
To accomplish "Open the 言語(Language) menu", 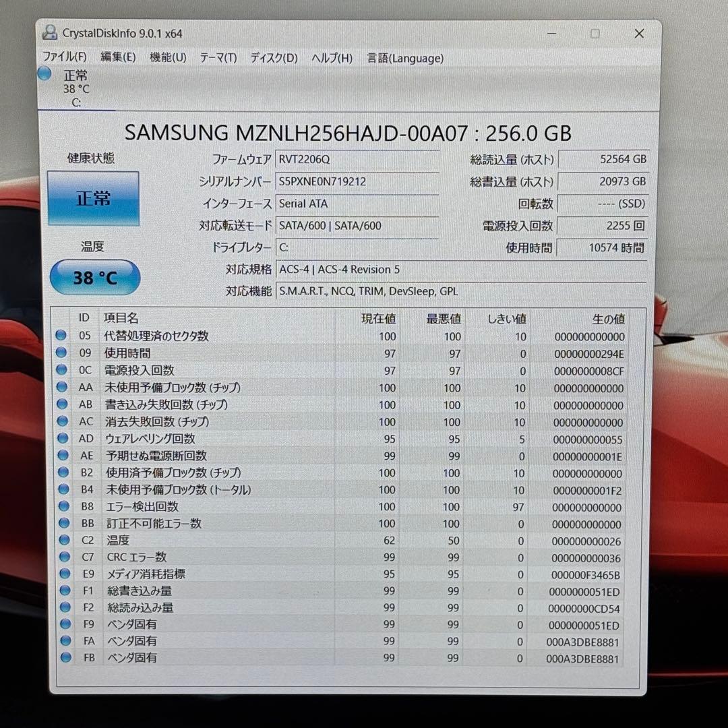I will pyautogui.click(x=405, y=58).
